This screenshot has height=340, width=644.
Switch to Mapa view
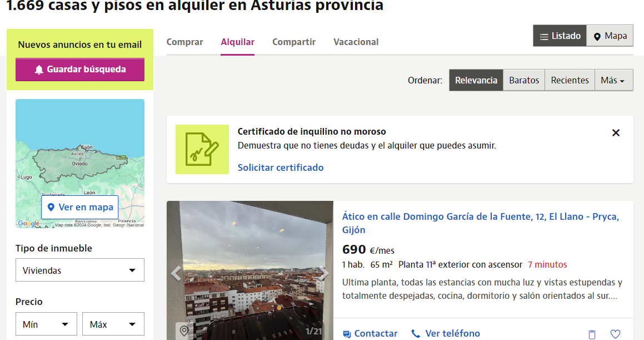tap(610, 36)
